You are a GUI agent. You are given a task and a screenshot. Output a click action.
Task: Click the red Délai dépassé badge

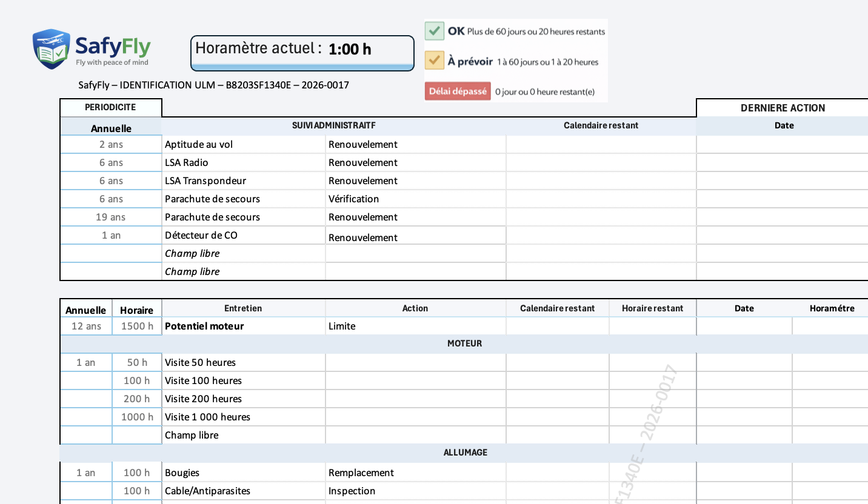tap(458, 91)
